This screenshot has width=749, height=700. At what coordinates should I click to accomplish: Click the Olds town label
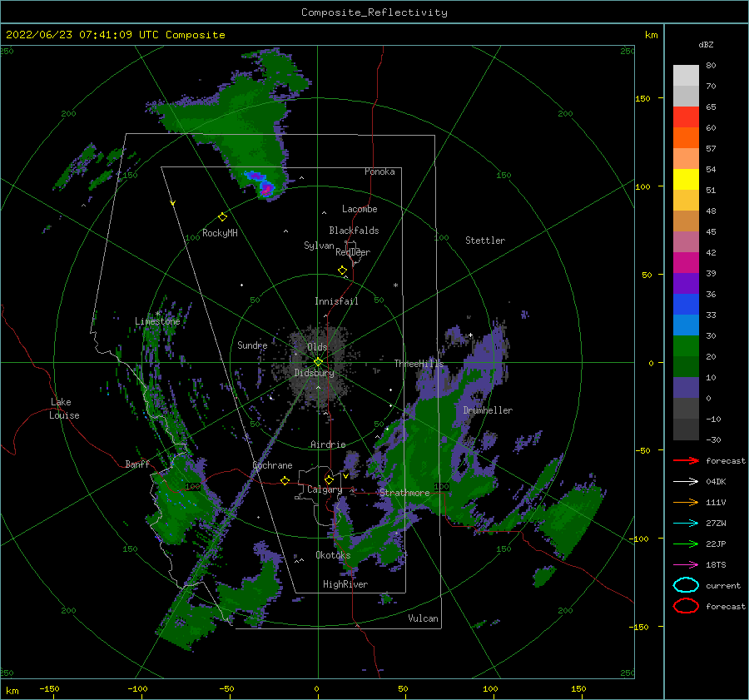[x=317, y=347]
